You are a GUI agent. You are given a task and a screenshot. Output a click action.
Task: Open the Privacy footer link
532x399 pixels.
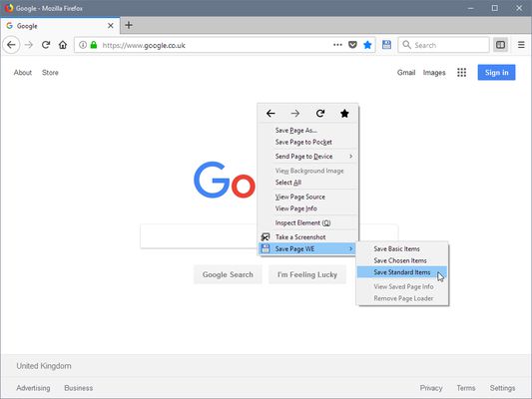click(431, 388)
